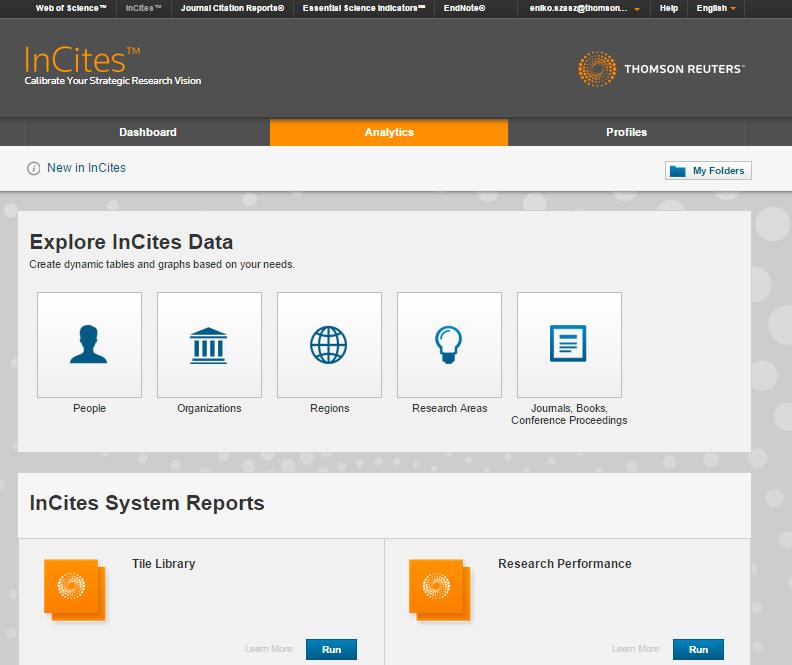
Task: Click the InCites logo
Action: click(x=82, y=60)
